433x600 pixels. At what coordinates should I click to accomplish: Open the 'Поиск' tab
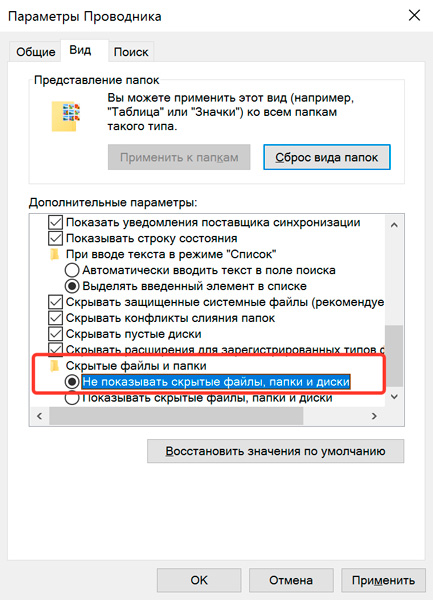[131, 52]
